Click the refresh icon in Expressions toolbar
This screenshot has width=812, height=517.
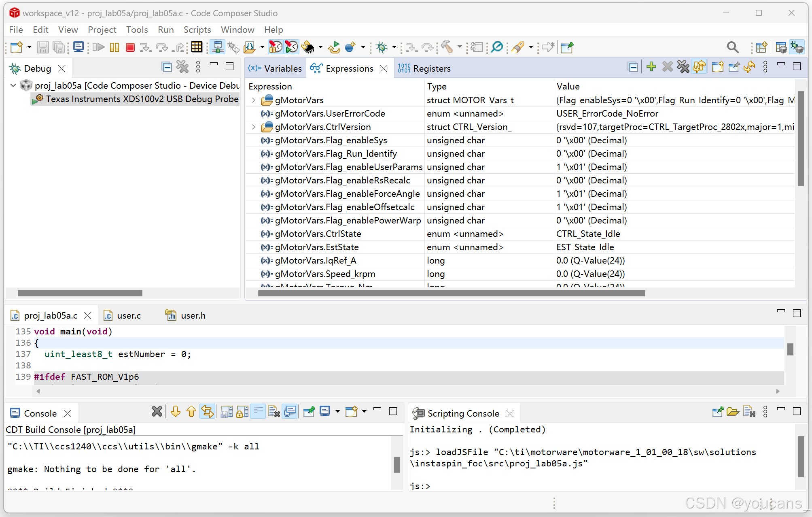point(749,67)
